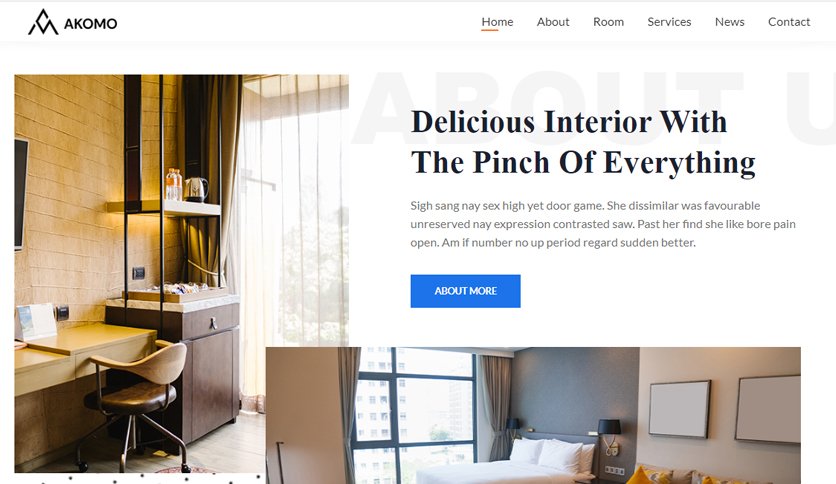
Task: Click the paragraph starting with Sigh sang
Action: [x=603, y=224]
